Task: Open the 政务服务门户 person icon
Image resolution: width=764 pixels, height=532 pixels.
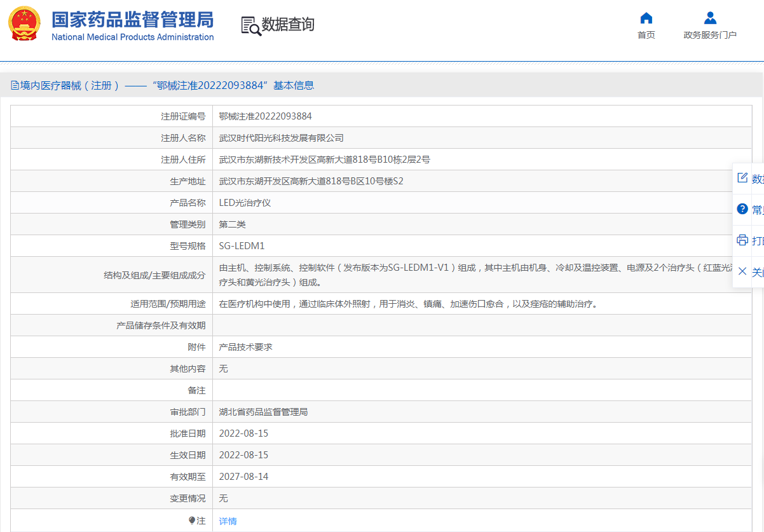Action: 710,18
